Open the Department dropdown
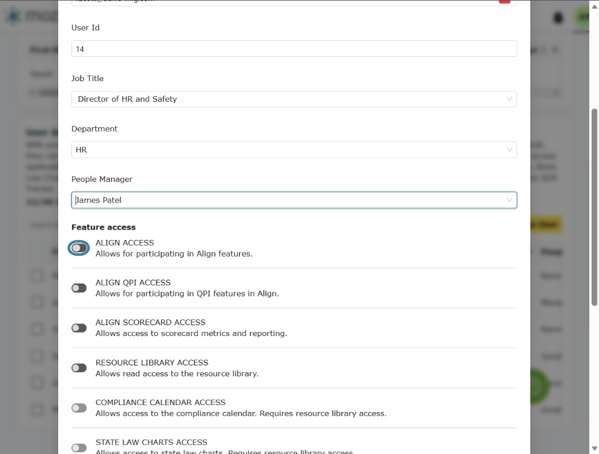Image resolution: width=599 pixels, height=454 pixels. tap(294, 150)
